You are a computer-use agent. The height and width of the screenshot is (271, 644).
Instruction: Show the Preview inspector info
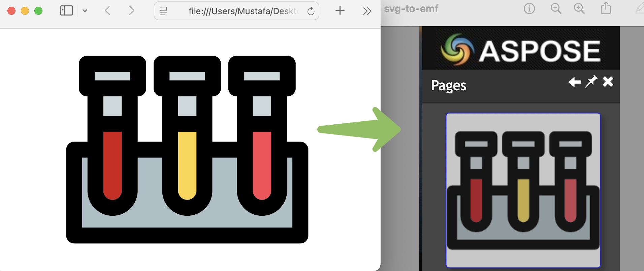[529, 8]
